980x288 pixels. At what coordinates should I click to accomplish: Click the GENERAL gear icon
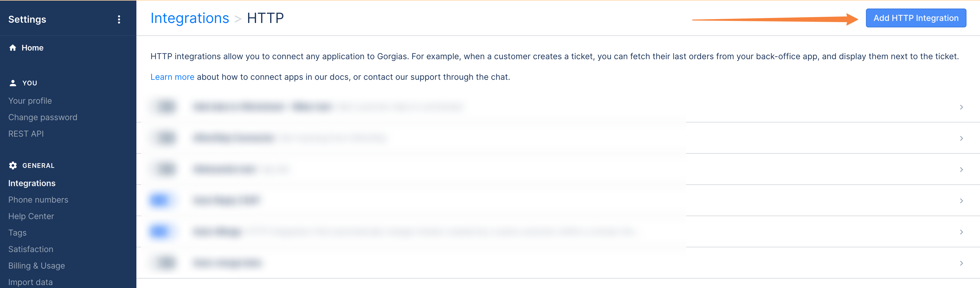(x=13, y=165)
